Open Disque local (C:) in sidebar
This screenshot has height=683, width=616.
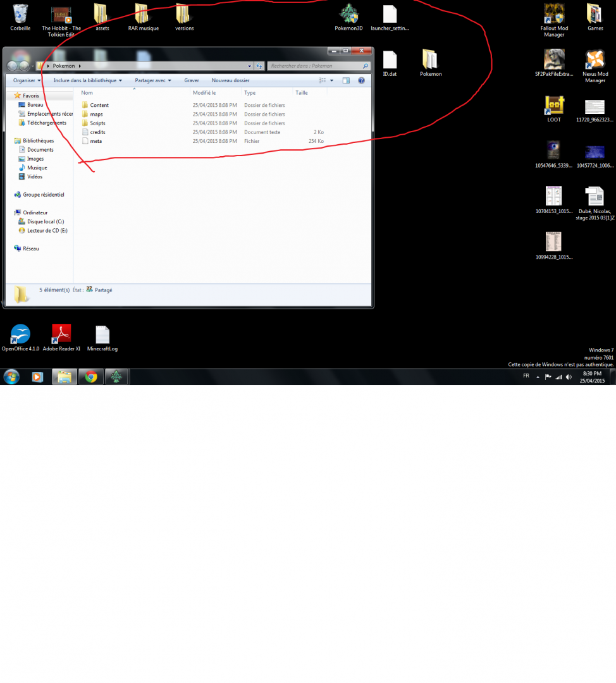[x=41, y=222]
